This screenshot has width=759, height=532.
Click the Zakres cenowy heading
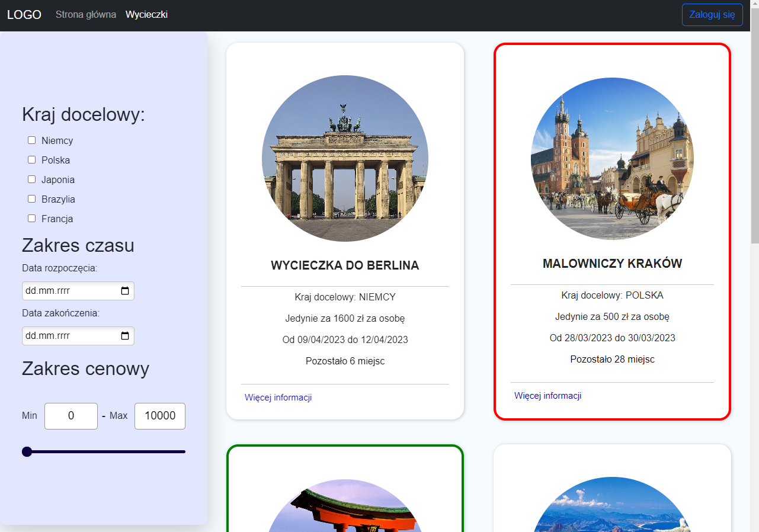tap(85, 368)
